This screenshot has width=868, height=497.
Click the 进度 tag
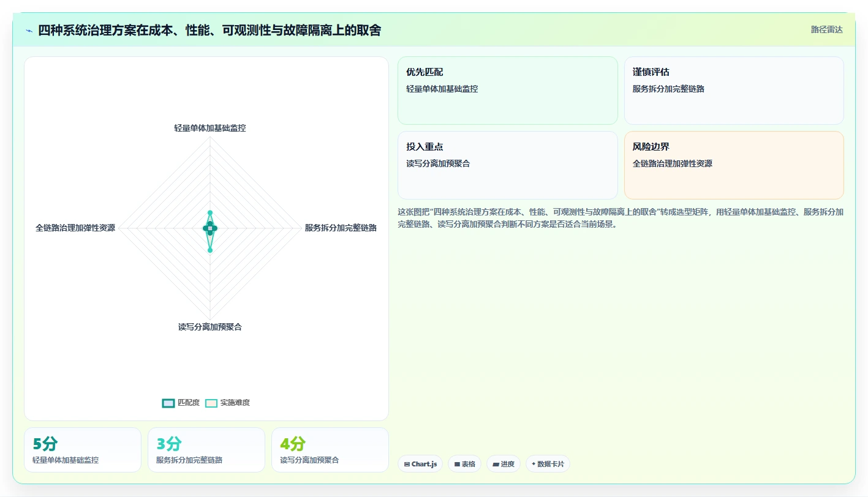pos(504,464)
